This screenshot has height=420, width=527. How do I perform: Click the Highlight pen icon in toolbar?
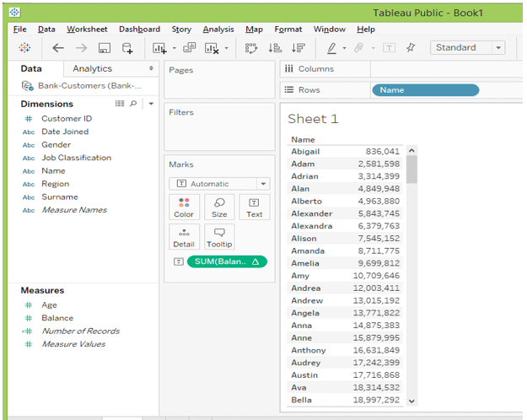[x=331, y=48]
